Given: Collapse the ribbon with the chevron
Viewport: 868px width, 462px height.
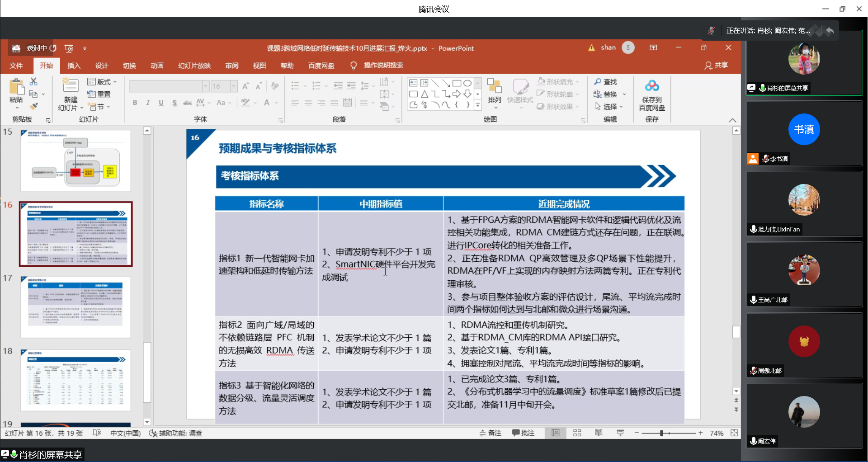Looking at the screenshot, I should [732, 120].
